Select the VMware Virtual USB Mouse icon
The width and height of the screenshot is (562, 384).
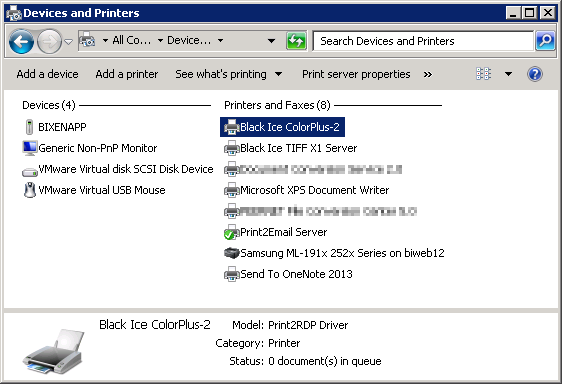point(30,190)
